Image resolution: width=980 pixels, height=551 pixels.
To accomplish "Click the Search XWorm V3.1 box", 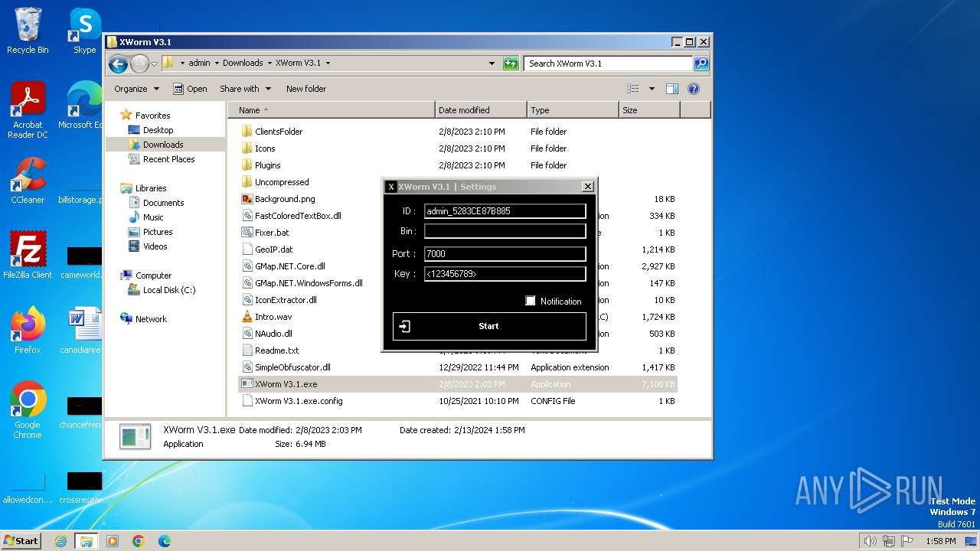I will (609, 64).
